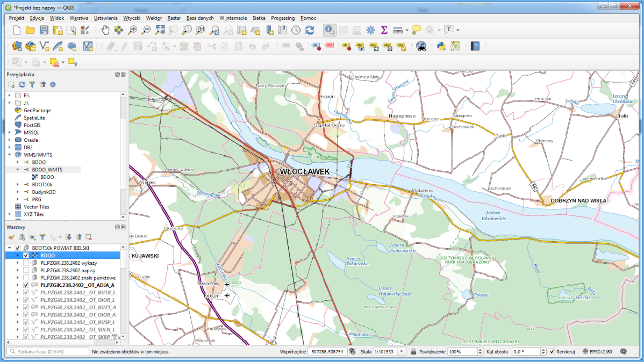The image size is (644, 362).
Task: Open the Help contents book icon
Action: point(475,46)
